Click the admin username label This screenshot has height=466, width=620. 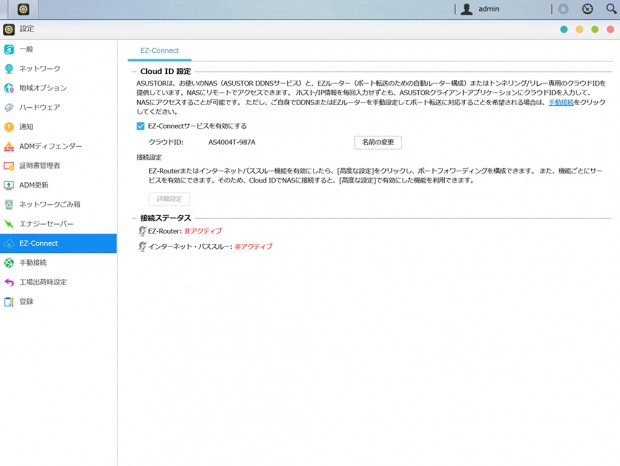[x=489, y=9]
